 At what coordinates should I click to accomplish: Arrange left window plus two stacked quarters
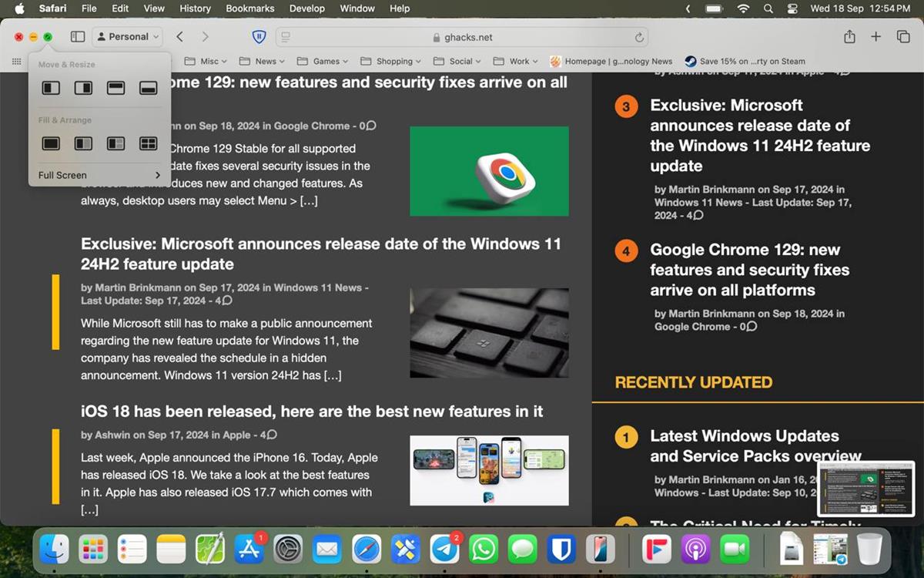[115, 143]
